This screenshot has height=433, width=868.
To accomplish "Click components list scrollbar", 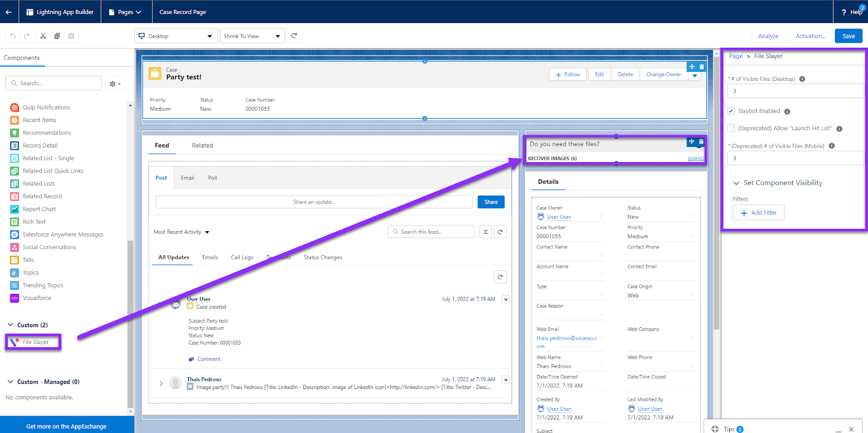I will click(130, 323).
